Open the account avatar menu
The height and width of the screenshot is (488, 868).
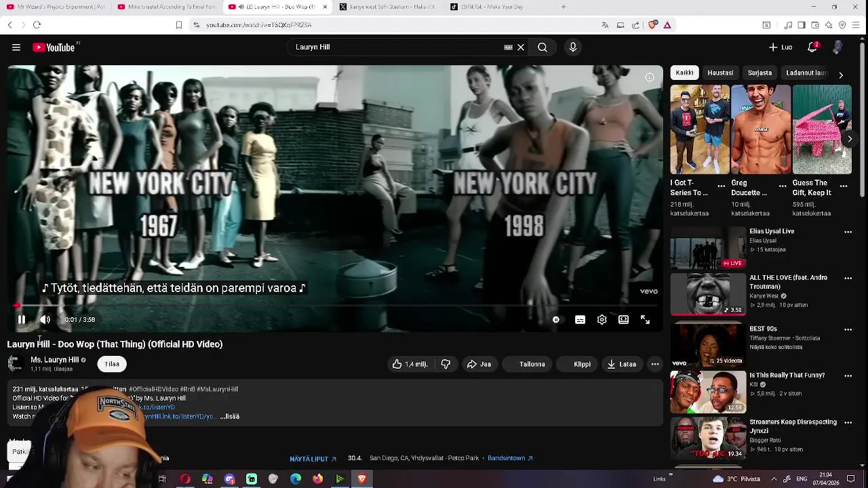pos(838,47)
